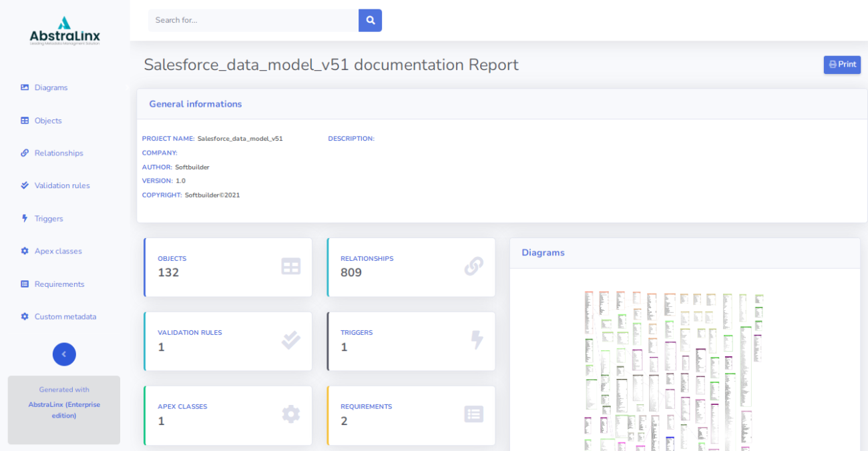
Task: Click the list icon on the Requirements card
Action: [x=473, y=414]
